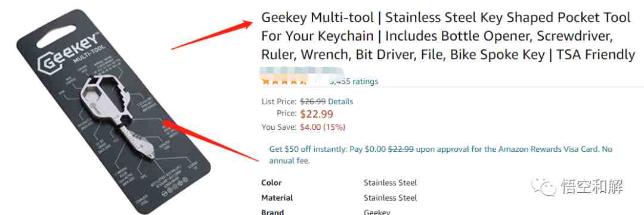Image resolution: width=644 pixels, height=215 pixels.
Task: Click the crossed-out $26.99 list price
Action: click(x=313, y=101)
